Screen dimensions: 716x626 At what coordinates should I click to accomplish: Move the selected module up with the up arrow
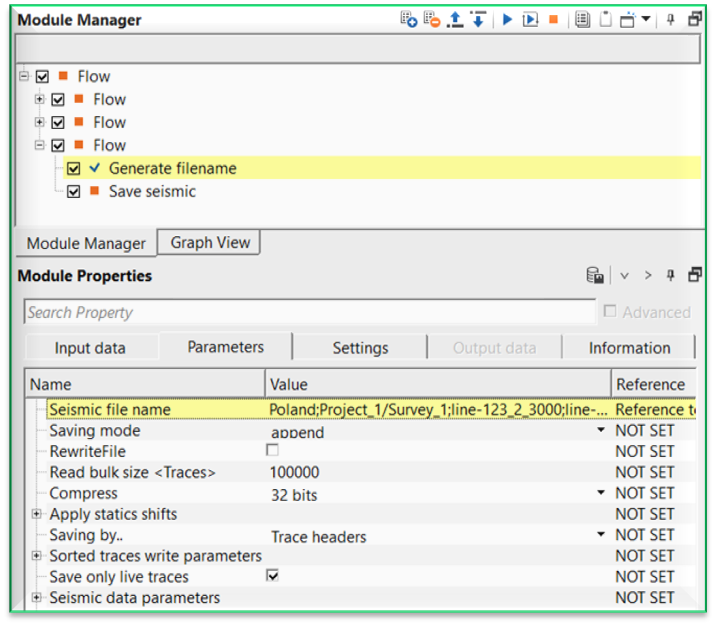(456, 20)
